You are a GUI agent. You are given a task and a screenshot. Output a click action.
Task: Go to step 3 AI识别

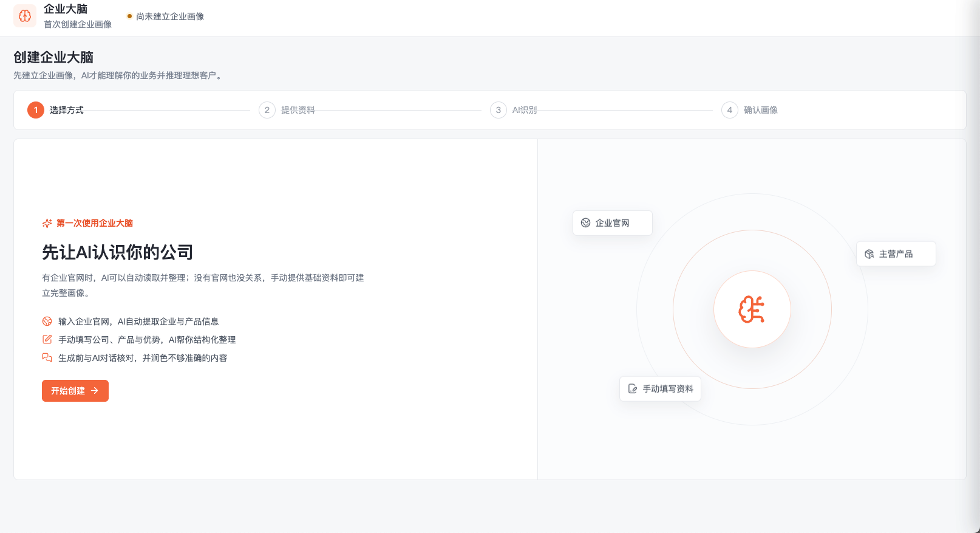[514, 110]
